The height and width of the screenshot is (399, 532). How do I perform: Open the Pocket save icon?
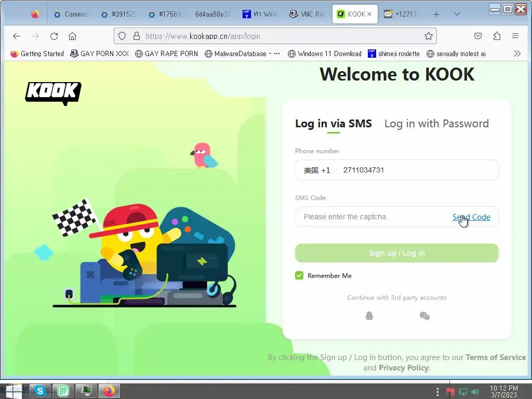[x=478, y=36]
